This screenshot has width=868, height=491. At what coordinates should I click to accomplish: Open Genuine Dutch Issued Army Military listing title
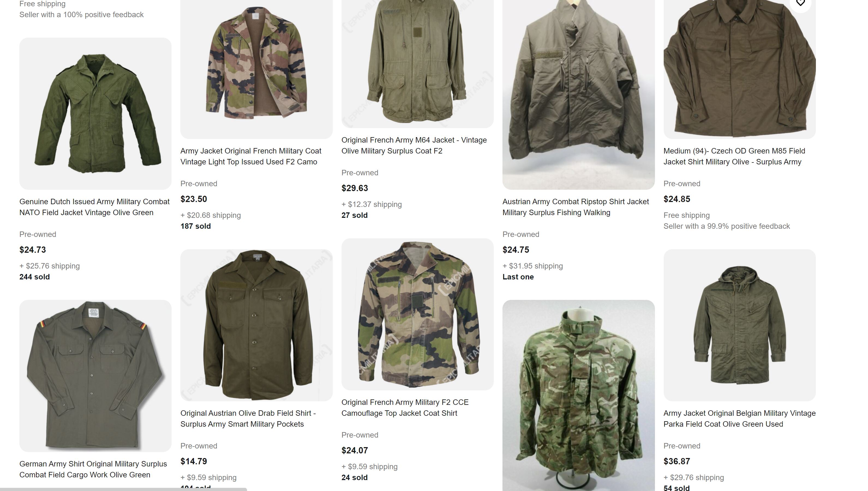click(94, 207)
